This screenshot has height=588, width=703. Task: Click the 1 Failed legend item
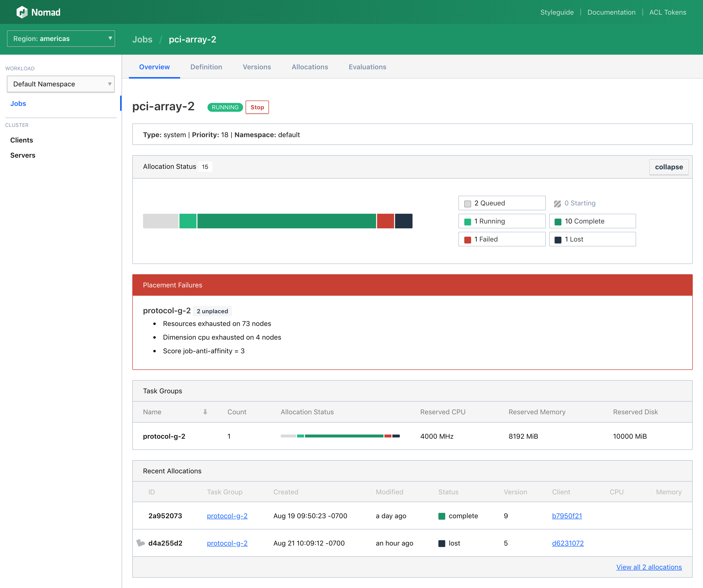502,239
